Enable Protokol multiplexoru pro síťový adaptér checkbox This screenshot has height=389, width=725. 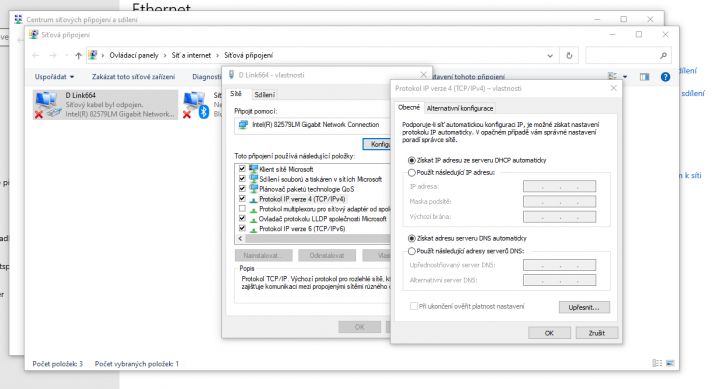242,209
